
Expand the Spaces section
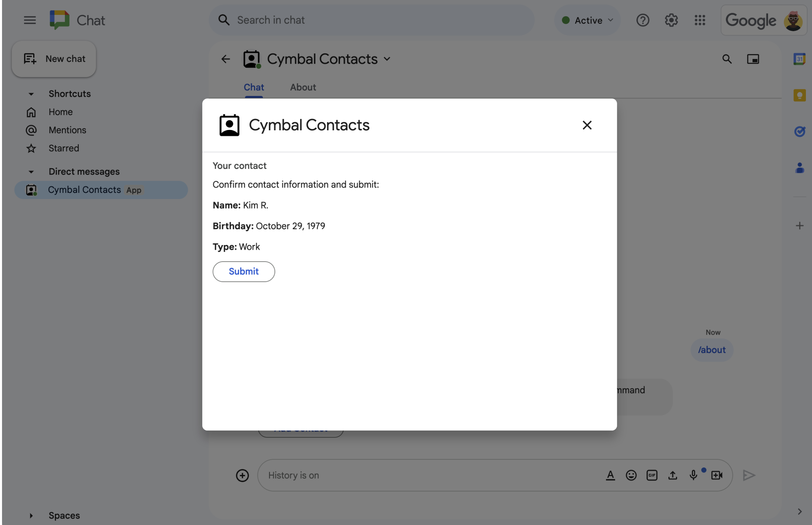[31, 515]
